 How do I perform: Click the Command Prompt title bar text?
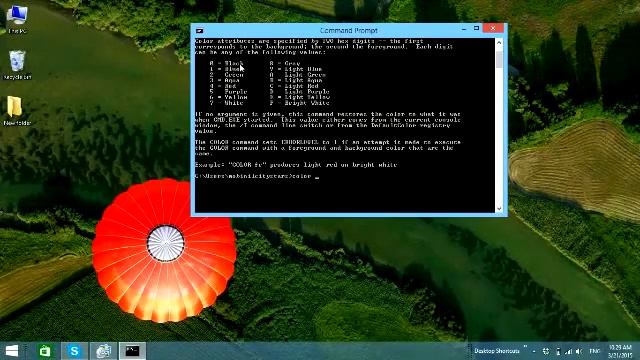click(x=349, y=31)
